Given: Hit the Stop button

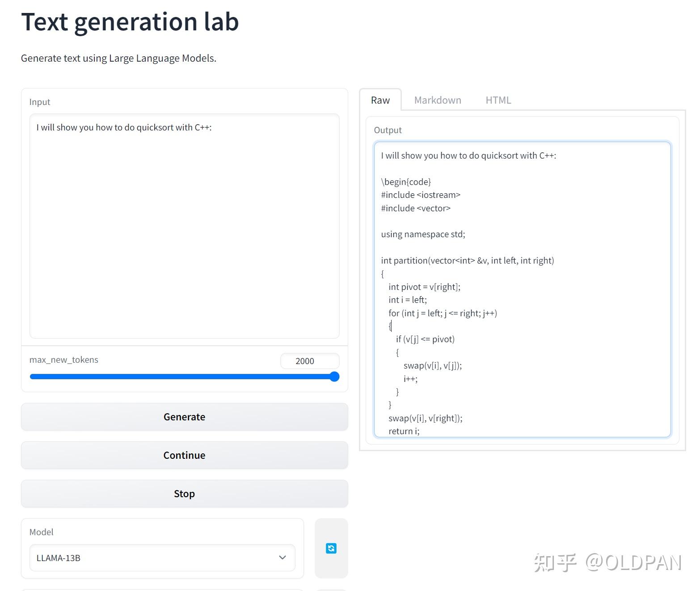Looking at the screenshot, I should [x=184, y=494].
